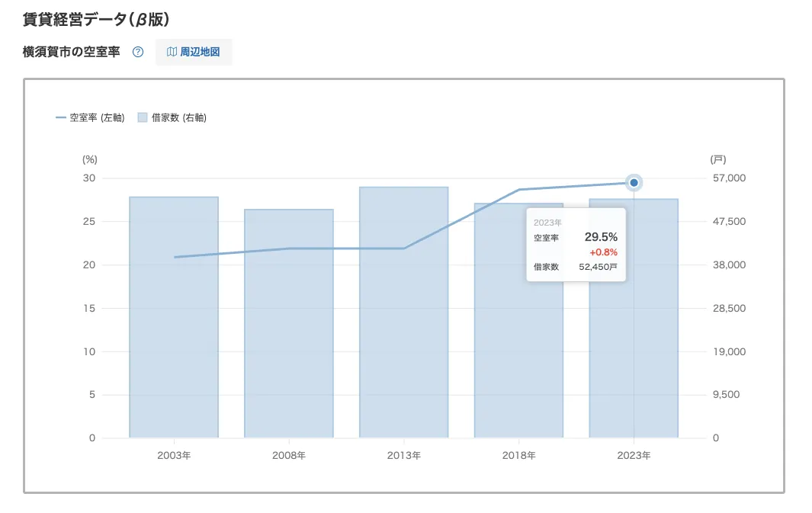Toggle the 空室率 (左軸) legend item
This screenshot has height=513, width=812.
click(x=90, y=117)
